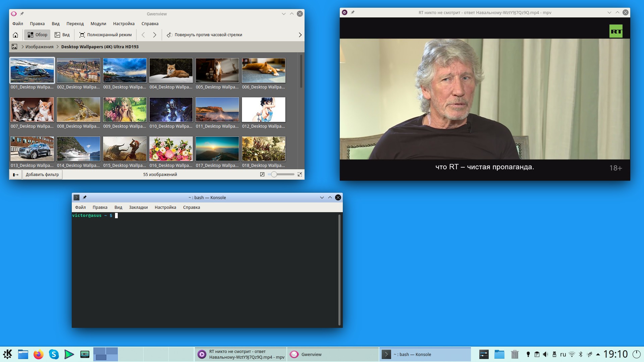Expand the breadcrumb arrow before Desktop Wallpapers folder

(57, 47)
